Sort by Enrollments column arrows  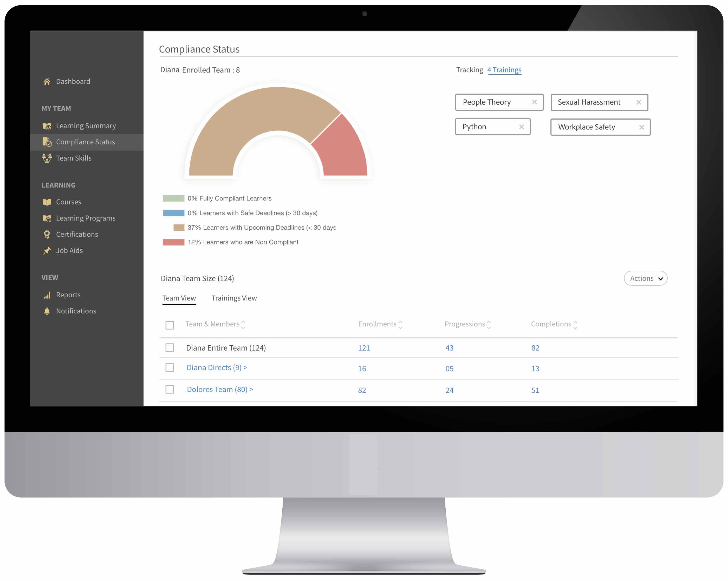click(400, 325)
